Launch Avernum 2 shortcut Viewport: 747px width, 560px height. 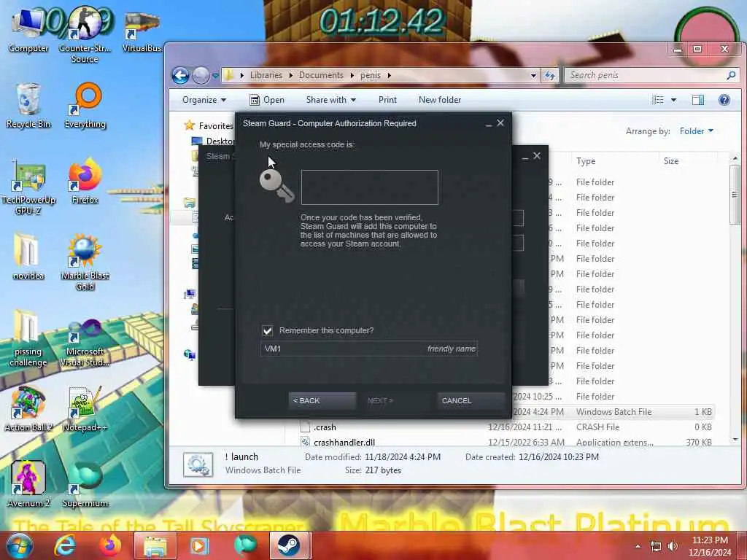point(28,485)
